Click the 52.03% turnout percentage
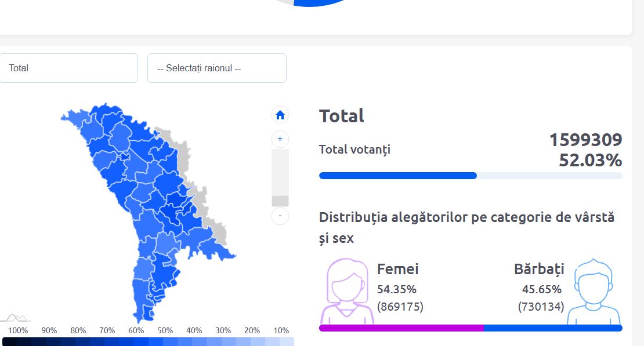The height and width of the screenshot is (346, 644). pos(590,160)
